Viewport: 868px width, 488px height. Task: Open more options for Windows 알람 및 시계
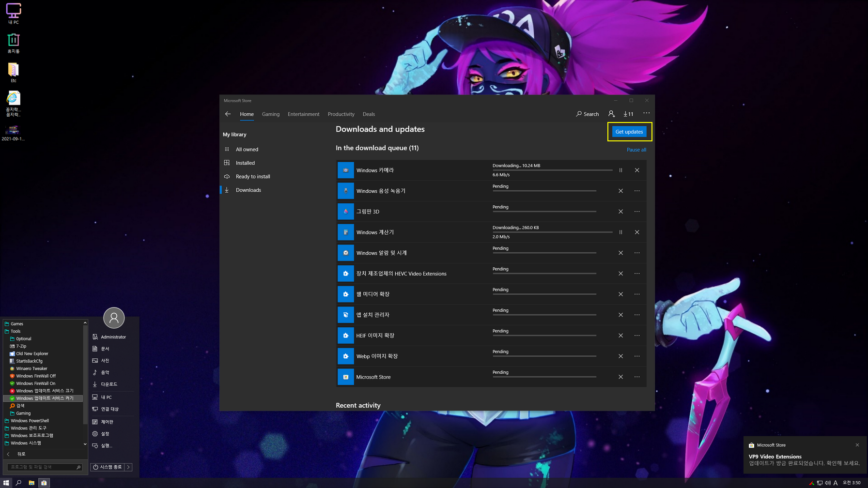(637, 253)
